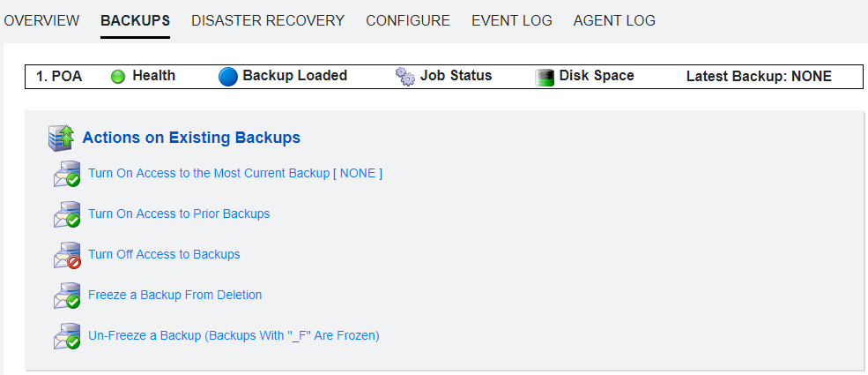
Task: Click Turn On Access to Prior Backups link
Action: coord(179,214)
